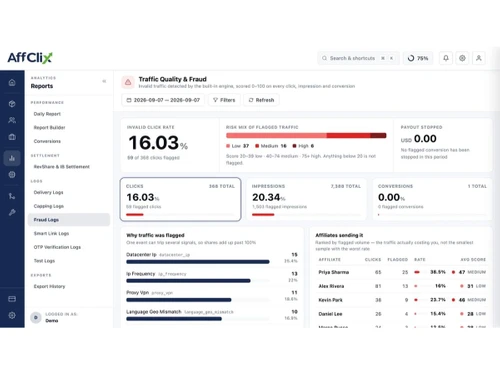Click the Traffic Quality & Fraud heading

[x=173, y=79]
